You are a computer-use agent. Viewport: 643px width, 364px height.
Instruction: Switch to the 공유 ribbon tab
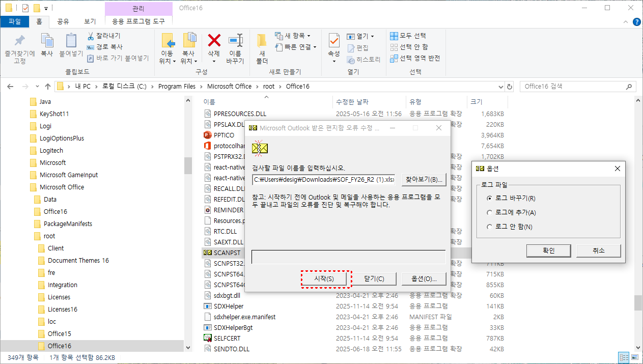click(63, 21)
